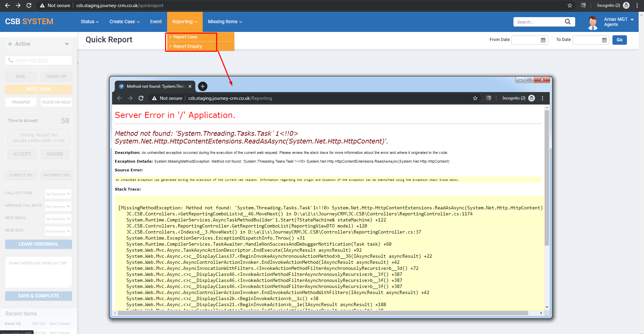Click the INCORRECT NO button
The height and width of the screenshot is (334, 644).
point(56,175)
